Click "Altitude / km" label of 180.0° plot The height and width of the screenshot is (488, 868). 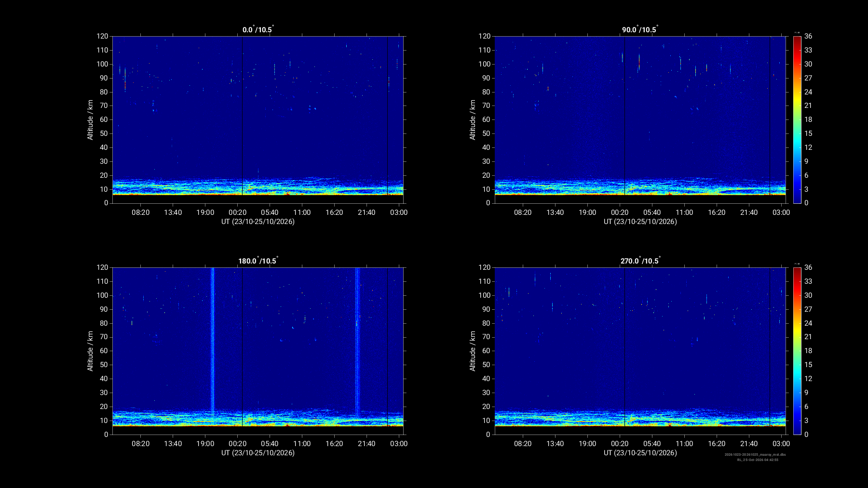tap(90, 351)
